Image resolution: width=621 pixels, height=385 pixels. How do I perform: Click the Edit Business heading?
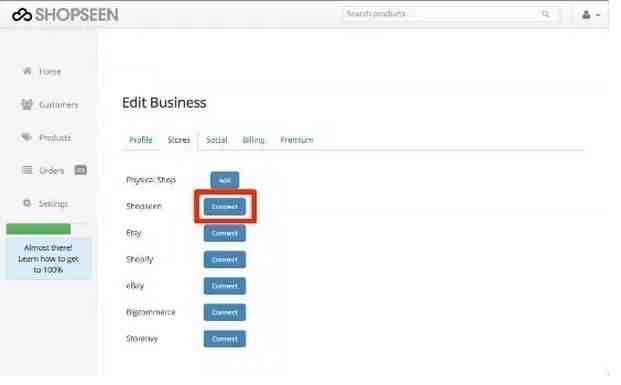(x=164, y=103)
